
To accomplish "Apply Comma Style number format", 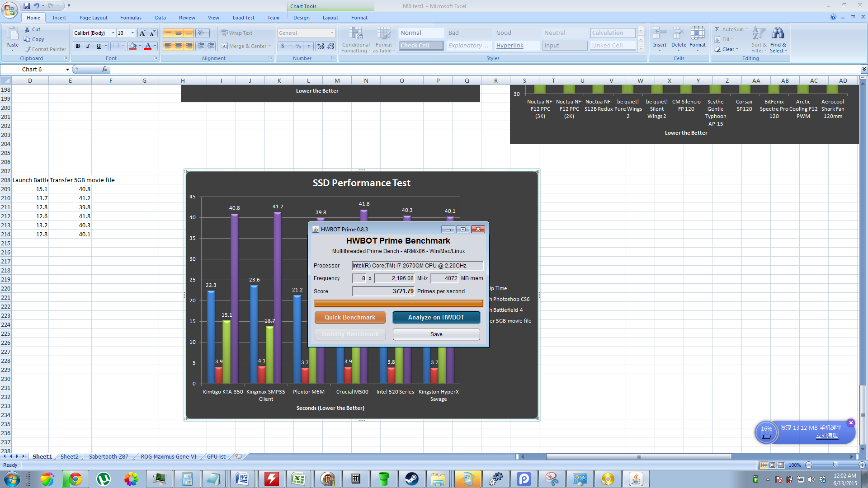I will [x=309, y=46].
